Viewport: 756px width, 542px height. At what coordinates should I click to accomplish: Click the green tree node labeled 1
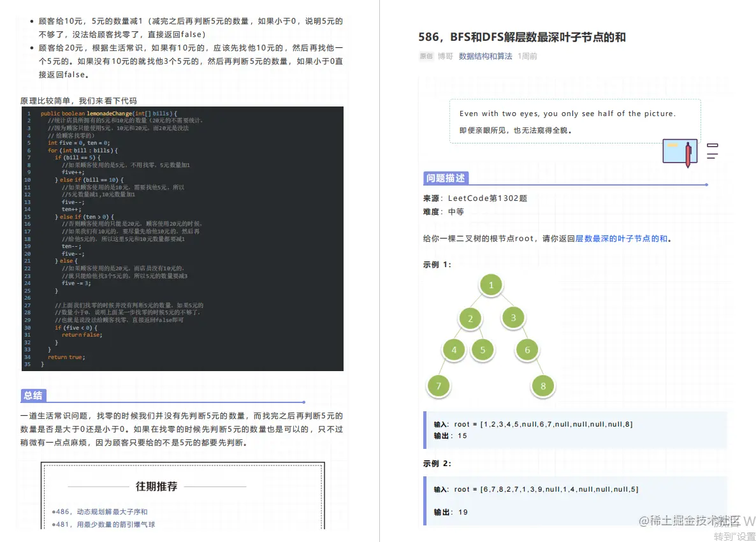pos(491,285)
